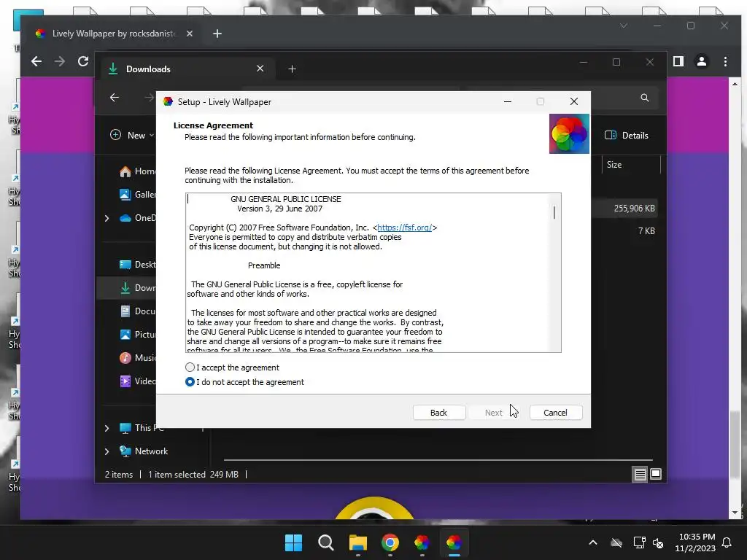The width and height of the screenshot is (747, 560).
Task: Click Chrome's forward arrow
Action: click(60, 61)
